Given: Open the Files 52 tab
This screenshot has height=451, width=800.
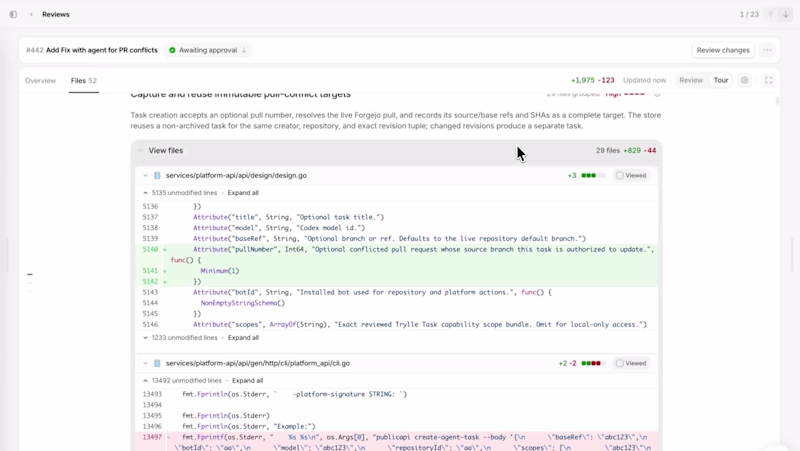Looking at the screenshot, I should tap(84, 81).
